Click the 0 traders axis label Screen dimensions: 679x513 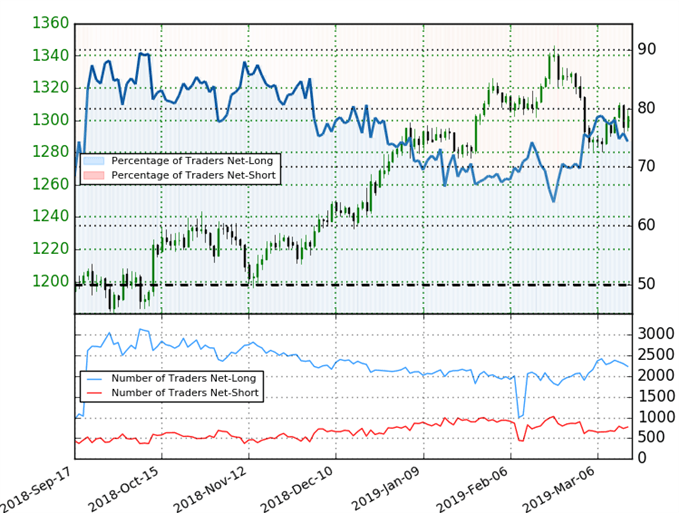(642, 458)
